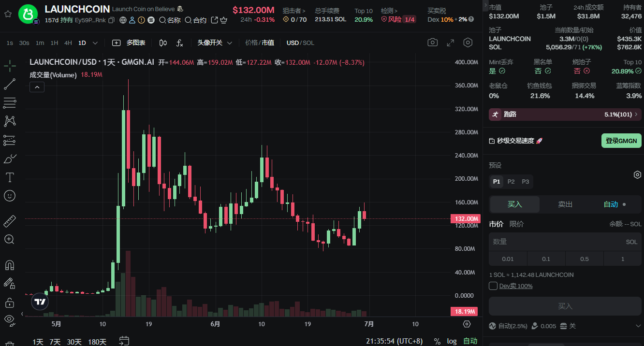The width and height of the screenshot is (644, 346).
Task: Favorite LAUNCHCOIN with the star icon
Action: click(8, 14)
